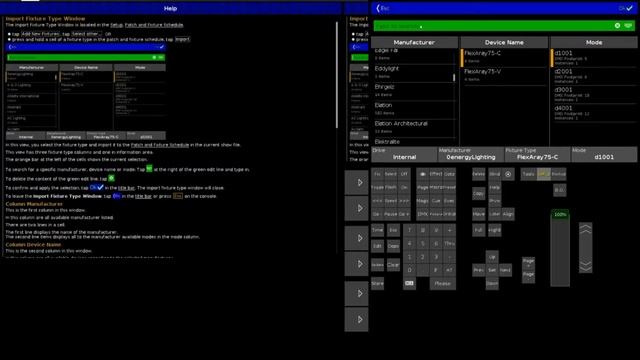This screenshot has width=640, height=360.
Task: Tap the Move key
Action: click(x=479, y=214)
